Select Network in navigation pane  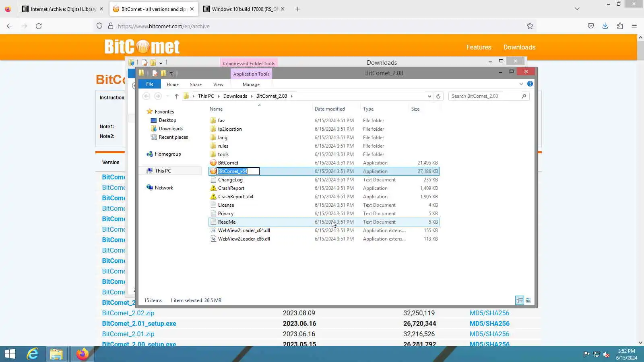164,188
